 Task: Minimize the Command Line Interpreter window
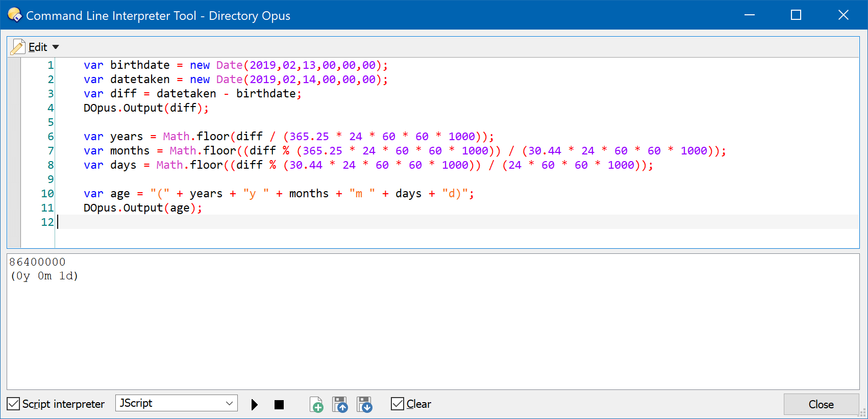coord(750,15)
